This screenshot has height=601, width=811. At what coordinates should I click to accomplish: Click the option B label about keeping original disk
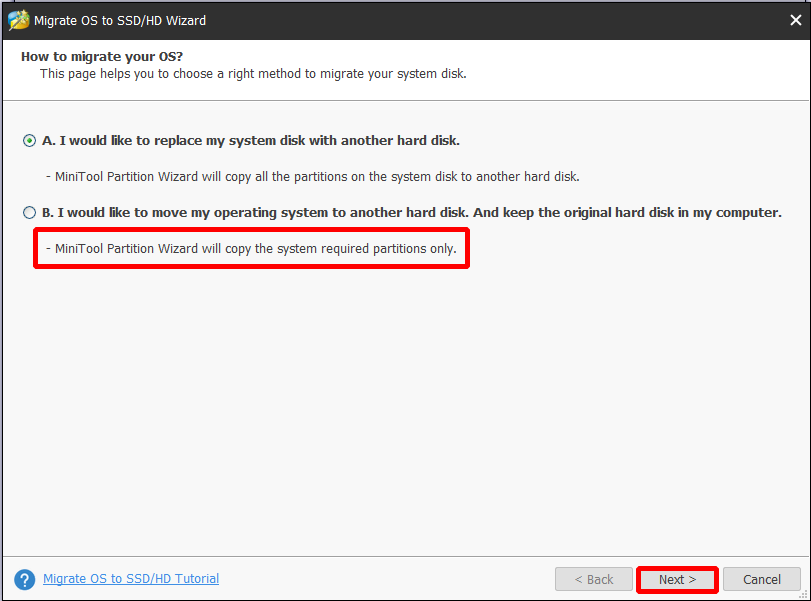412,213
